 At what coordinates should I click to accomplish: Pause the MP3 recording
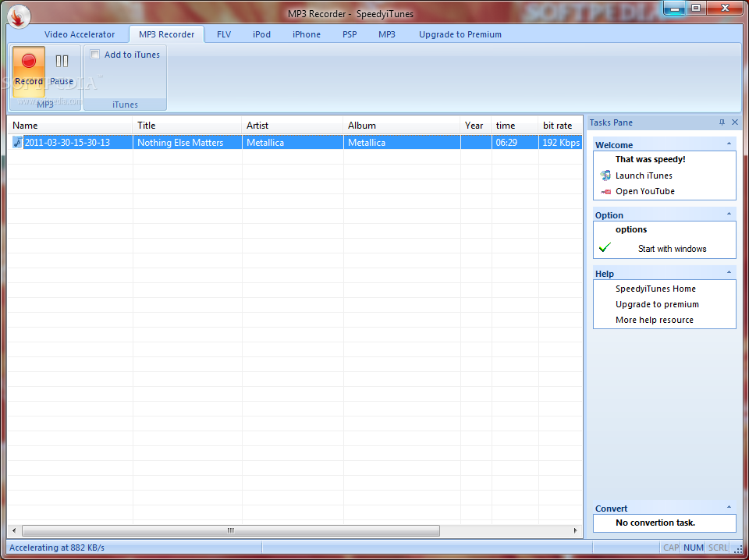pyautogui.click(x=62, y=71)
